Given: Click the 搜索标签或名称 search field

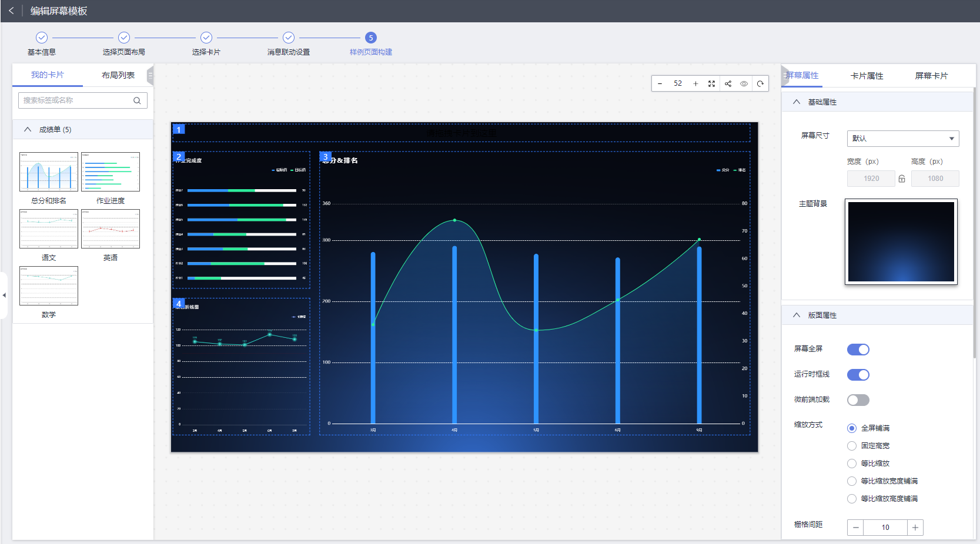Looking at the screenshot, I should (83, 100).
